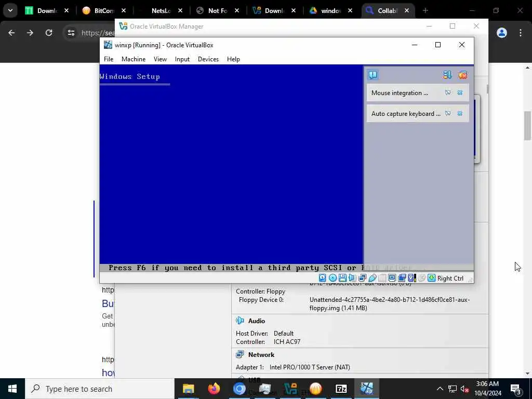This screenshot has width=532, height=399.
Task: Click the Unattended floppy.img device text
Action: click(x=390, y=303)
